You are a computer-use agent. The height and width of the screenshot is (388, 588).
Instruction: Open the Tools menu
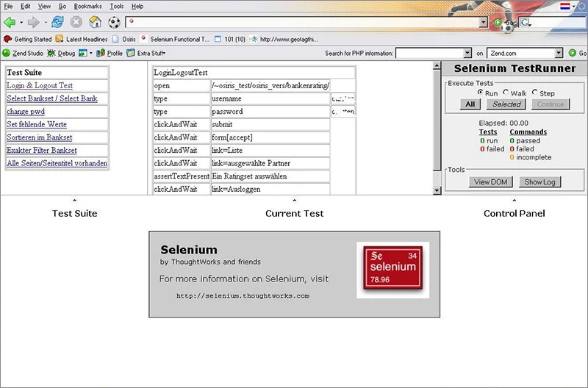tap(117, 6)
